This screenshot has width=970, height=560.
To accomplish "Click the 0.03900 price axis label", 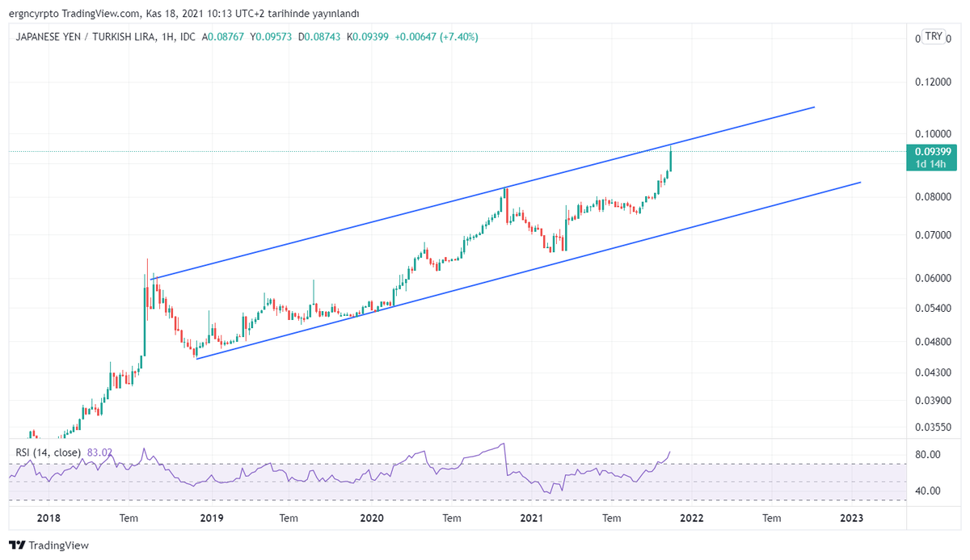I will [932, 400].
